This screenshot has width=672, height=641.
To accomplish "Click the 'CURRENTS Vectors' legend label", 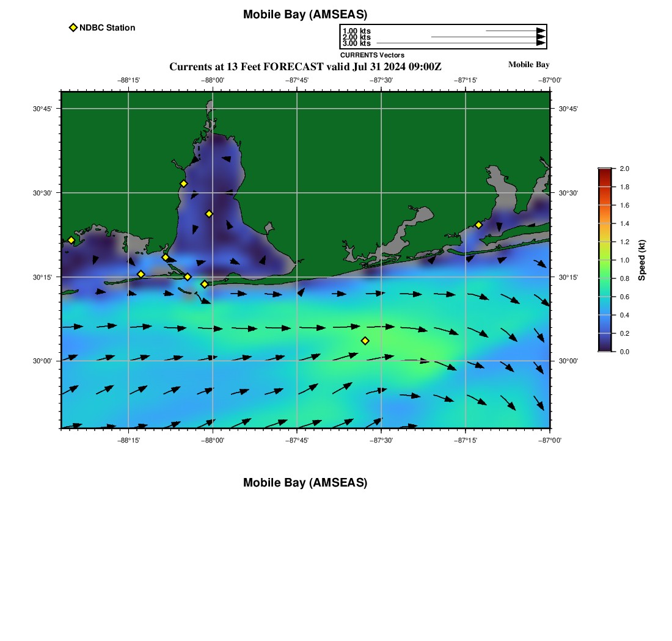I will point(372,55).
